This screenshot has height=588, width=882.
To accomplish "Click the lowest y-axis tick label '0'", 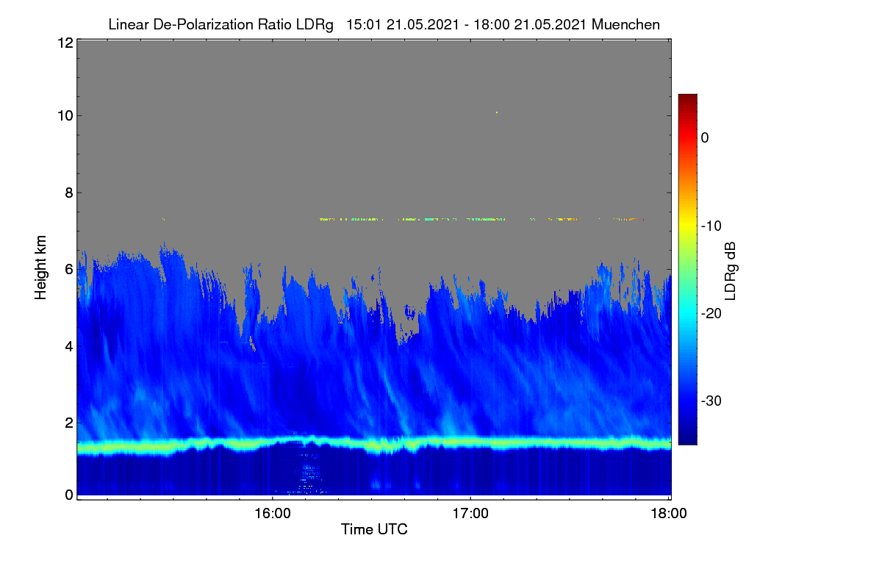I will [68, 495].
